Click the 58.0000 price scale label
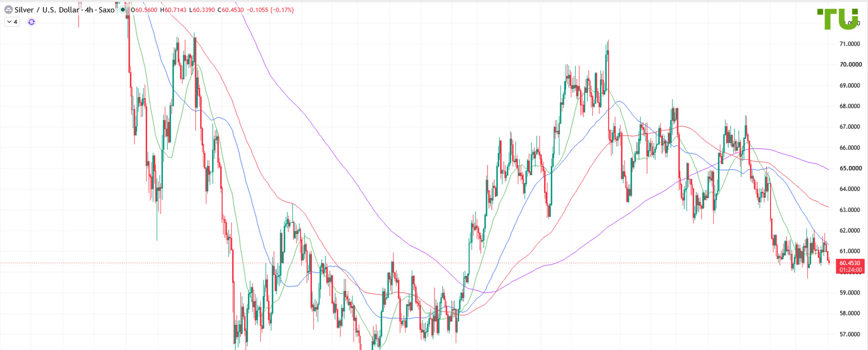The height and width of the screenshot is (350, 868). [850, 313]
